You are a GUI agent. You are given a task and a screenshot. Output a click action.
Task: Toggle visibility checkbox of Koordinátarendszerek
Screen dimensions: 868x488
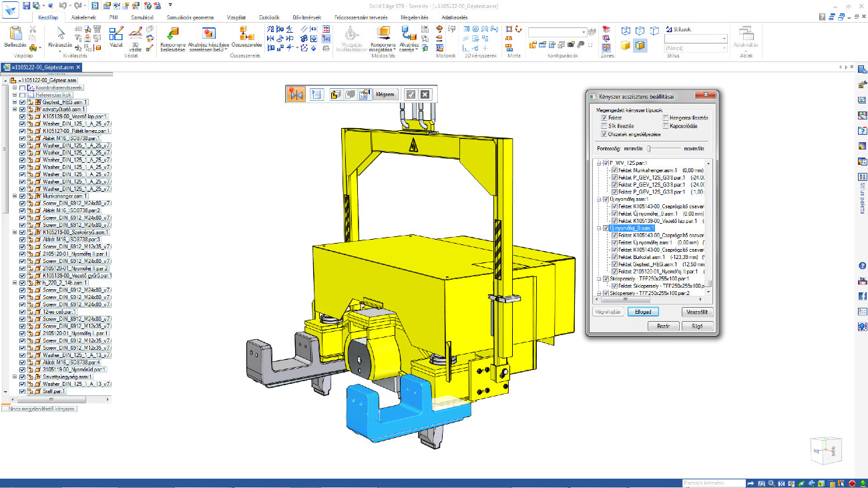point(22,87)
